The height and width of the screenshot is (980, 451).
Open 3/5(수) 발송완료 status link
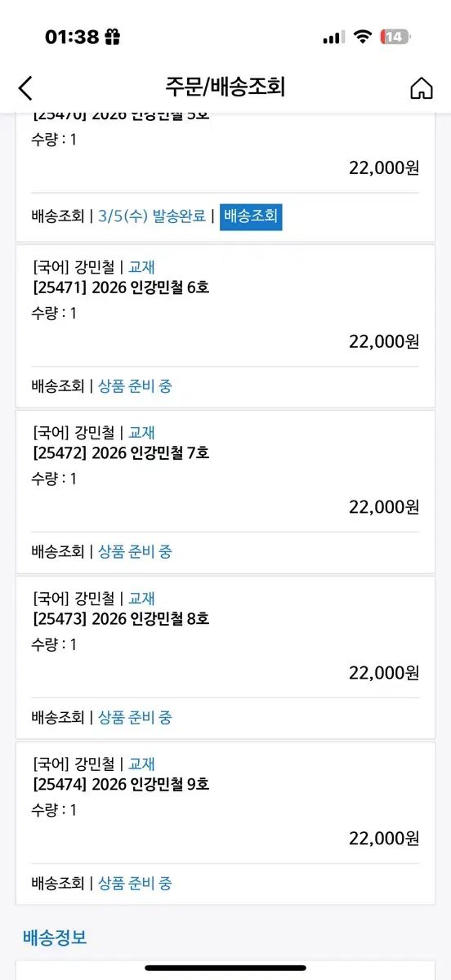[x=152, y=216]
